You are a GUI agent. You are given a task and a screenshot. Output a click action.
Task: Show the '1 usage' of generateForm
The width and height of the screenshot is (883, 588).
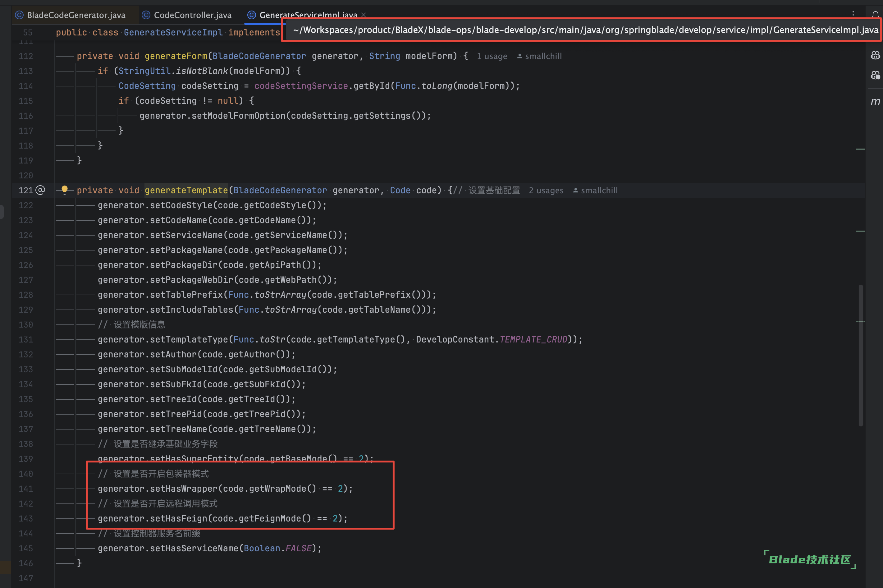(492, 56)
